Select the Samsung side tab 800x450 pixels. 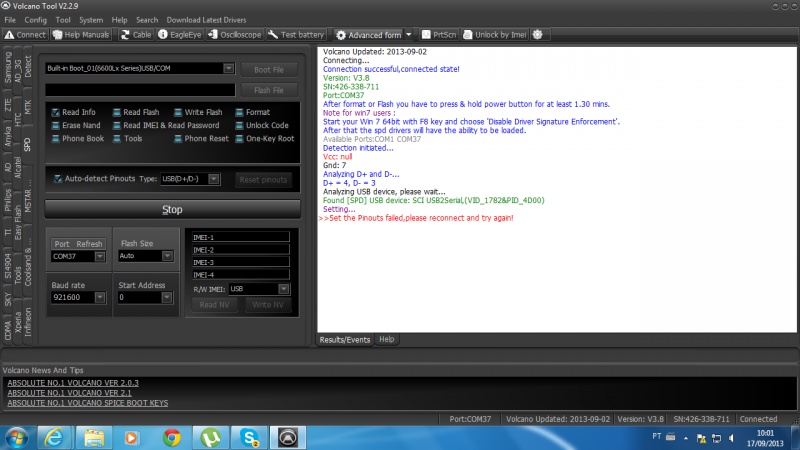tap(8, 68)
